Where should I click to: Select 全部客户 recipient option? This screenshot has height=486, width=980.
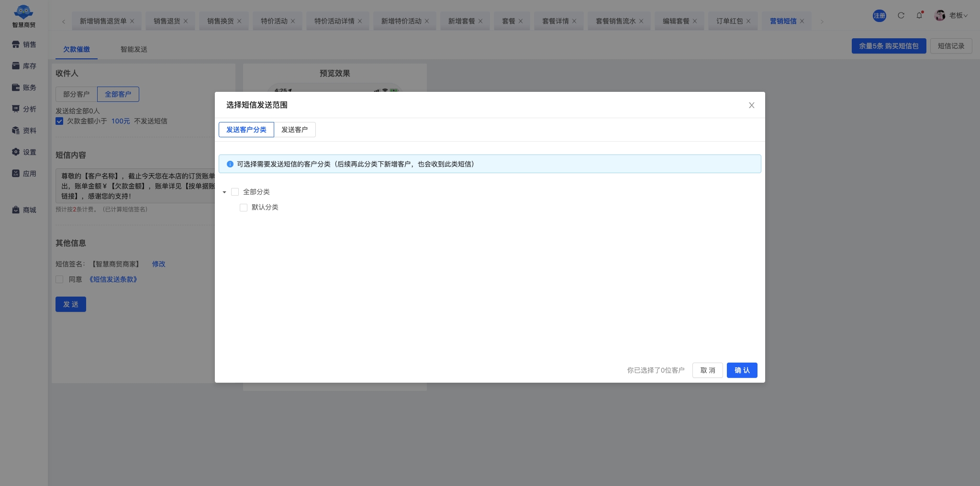click(118, 94)
